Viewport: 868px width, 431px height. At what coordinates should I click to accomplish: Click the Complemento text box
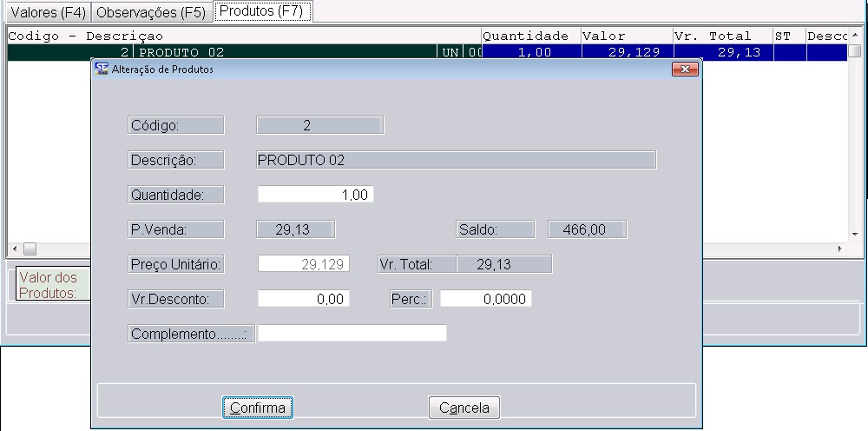(x=352, y=334)
